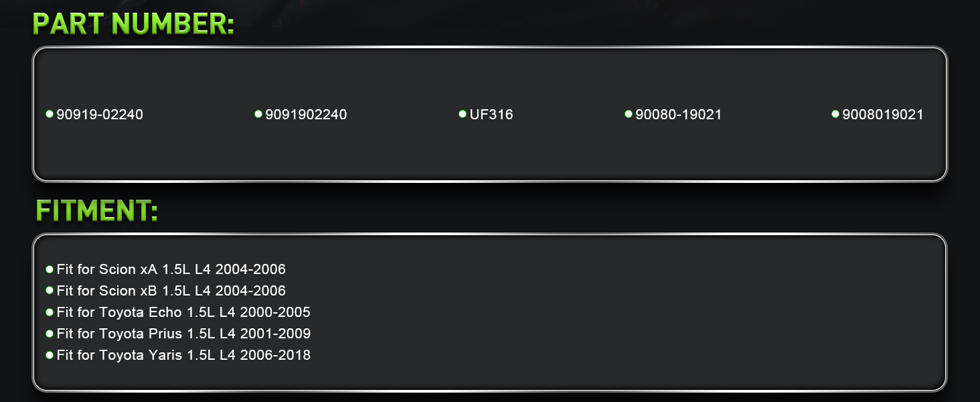
Task: Click the bullet beside Scion xA line
Action: click(x=50, y=269)
